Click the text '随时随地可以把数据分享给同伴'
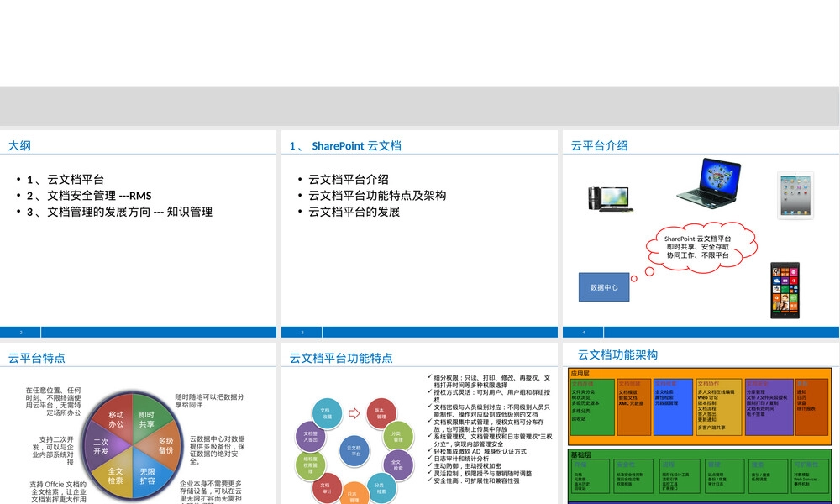The width and height of the screenshot is (840, 504). 209,401
